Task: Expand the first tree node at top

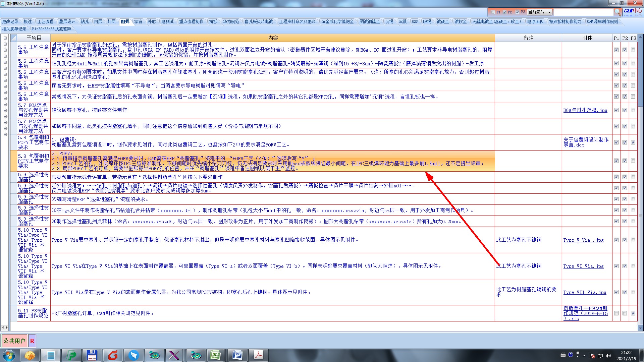Action: click(x=5, y=38)
